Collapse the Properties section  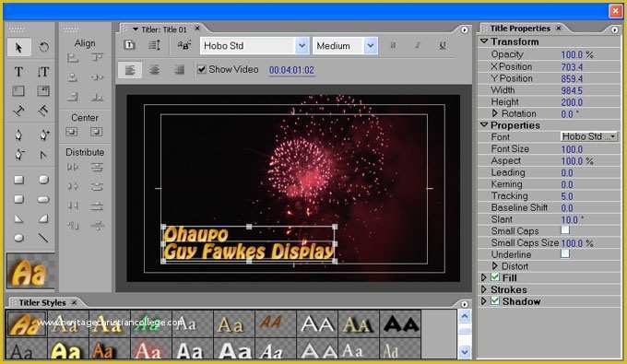tap(484, 124)
